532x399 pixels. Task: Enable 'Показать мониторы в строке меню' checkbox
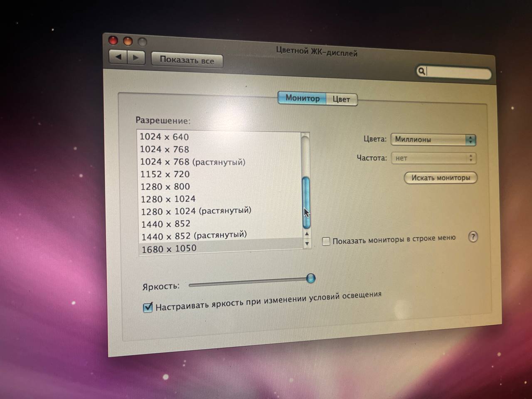point(326,241)
